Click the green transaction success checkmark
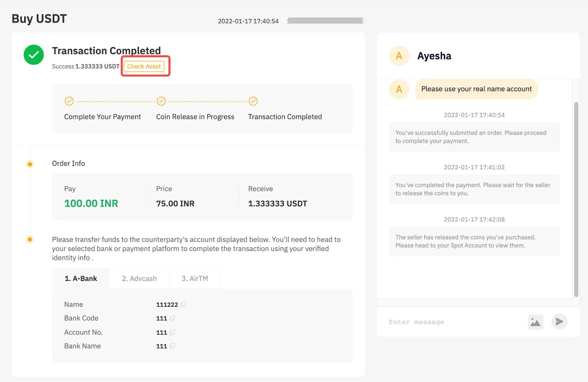 tap(34, 55)
